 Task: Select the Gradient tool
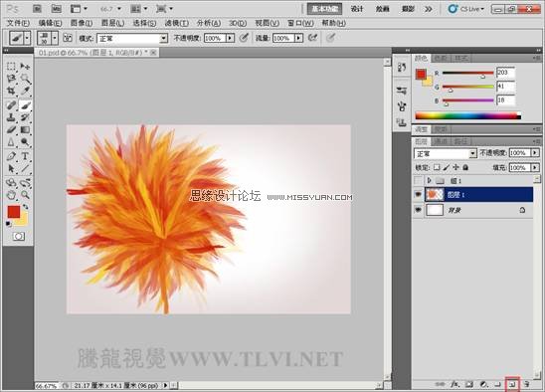tap(25, 129)
